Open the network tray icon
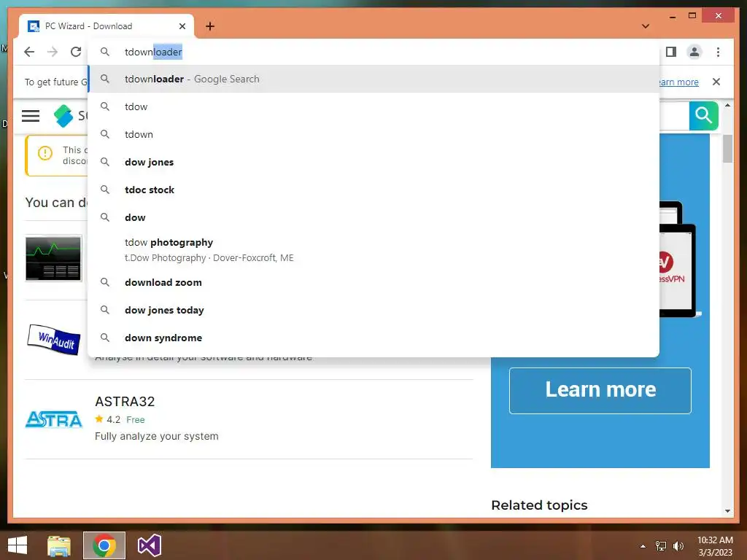747x560 pixels. (661, 546)
